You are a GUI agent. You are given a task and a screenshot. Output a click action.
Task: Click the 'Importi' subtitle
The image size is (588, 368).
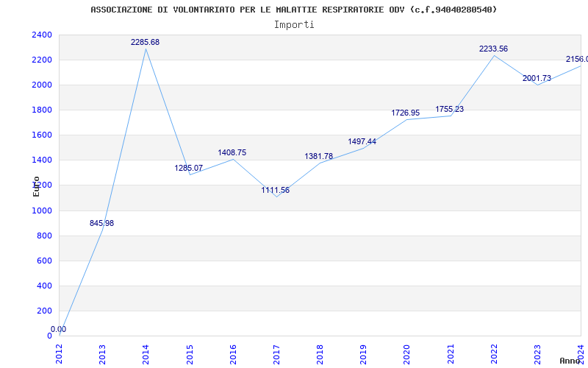point(293,25)
